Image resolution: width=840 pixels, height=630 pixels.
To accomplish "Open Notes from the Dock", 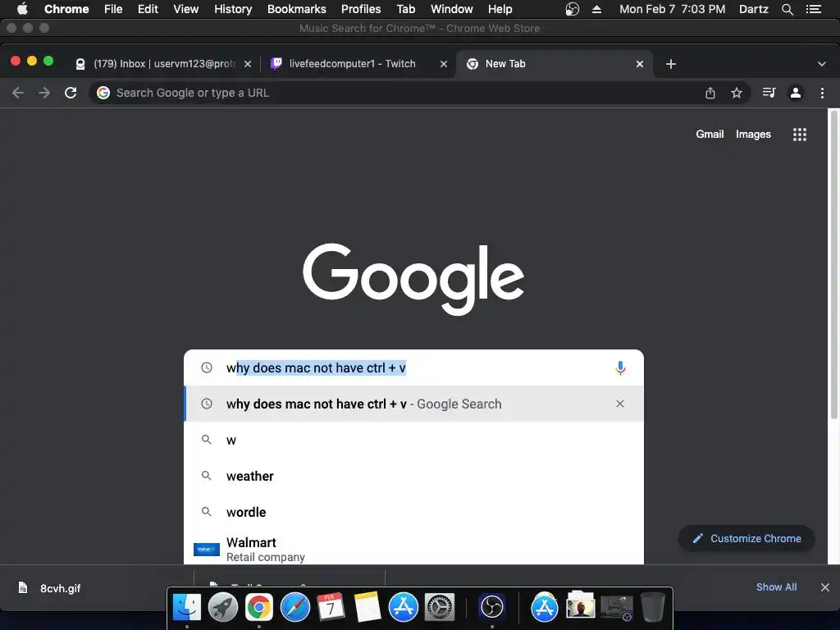I will click(x=367, y=607).
